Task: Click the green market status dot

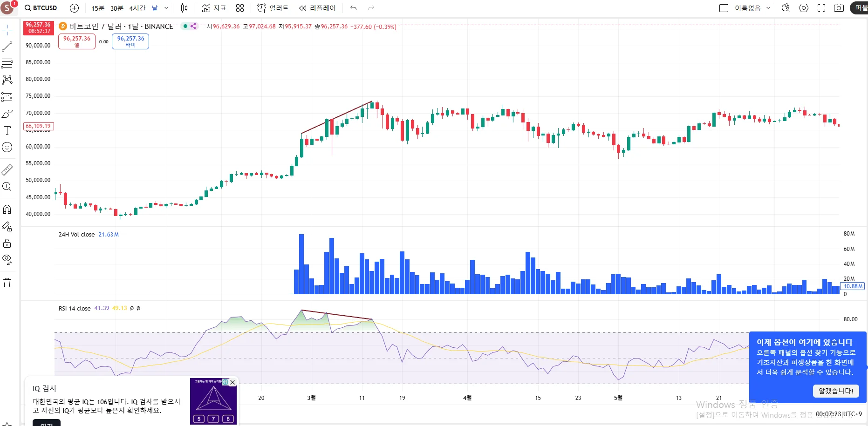Action: [185, 26]
